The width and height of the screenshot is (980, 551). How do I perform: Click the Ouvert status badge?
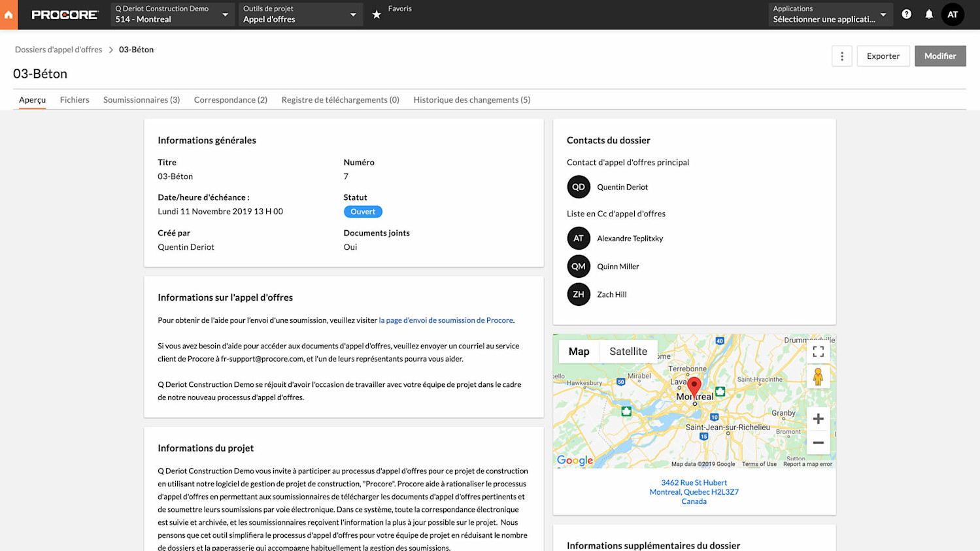tap(363, 212)
